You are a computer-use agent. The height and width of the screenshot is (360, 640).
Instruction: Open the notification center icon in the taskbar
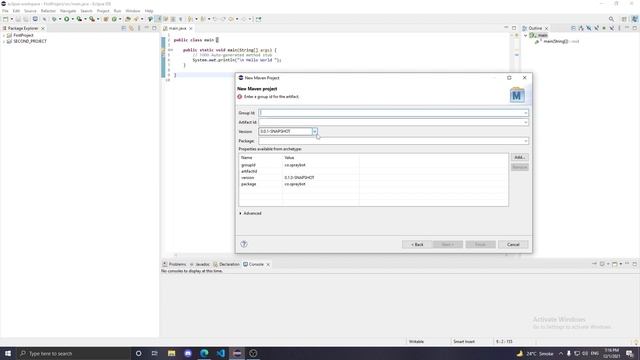[630, 353]
